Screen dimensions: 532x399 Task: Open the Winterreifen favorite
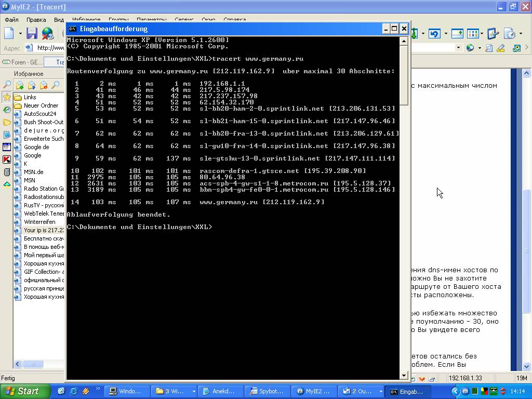pos(39,222)
